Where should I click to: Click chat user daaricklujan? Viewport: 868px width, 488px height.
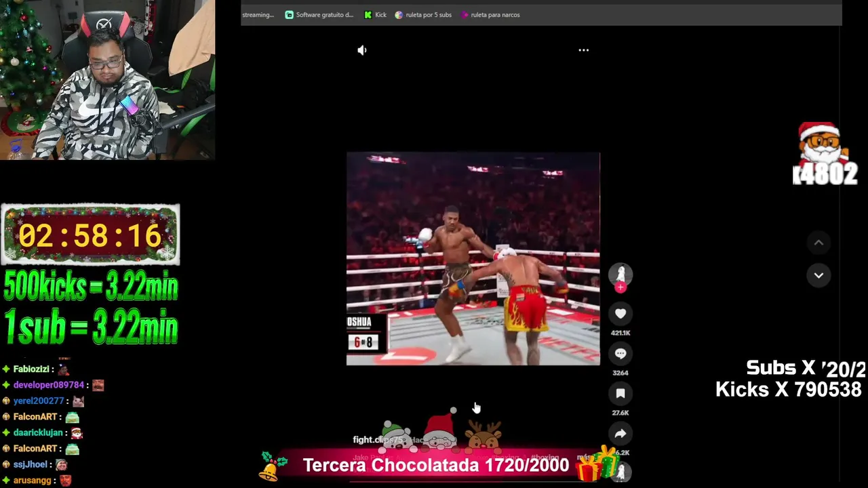(38, 432)
